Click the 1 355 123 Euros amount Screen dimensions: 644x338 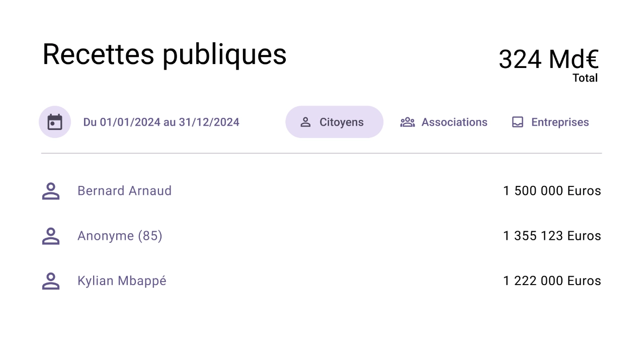(552, 236)
